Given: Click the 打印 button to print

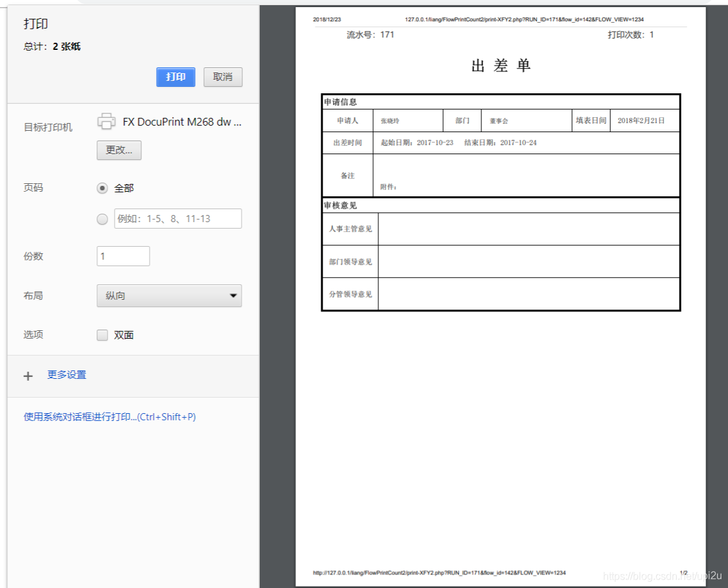Looking at the screenshot, I should 176,77.
